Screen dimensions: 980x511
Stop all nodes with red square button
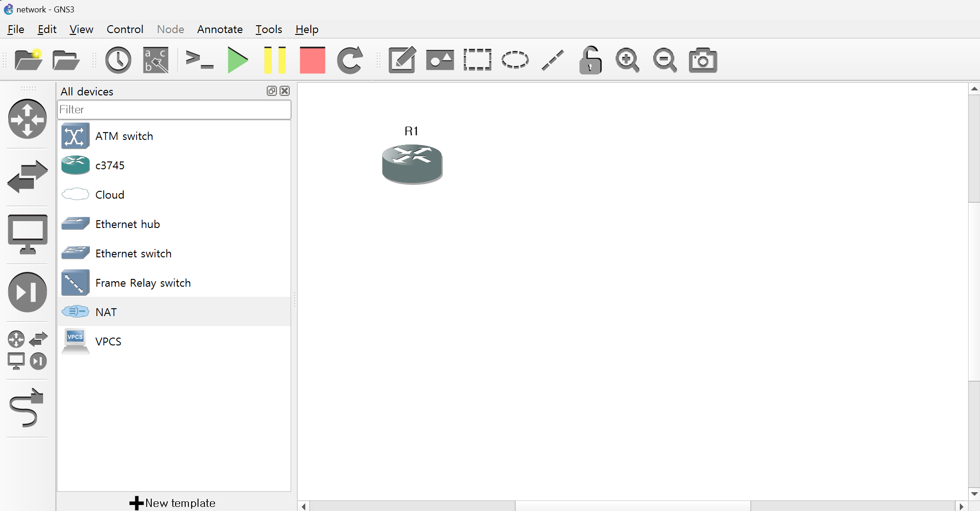(312, 60)
